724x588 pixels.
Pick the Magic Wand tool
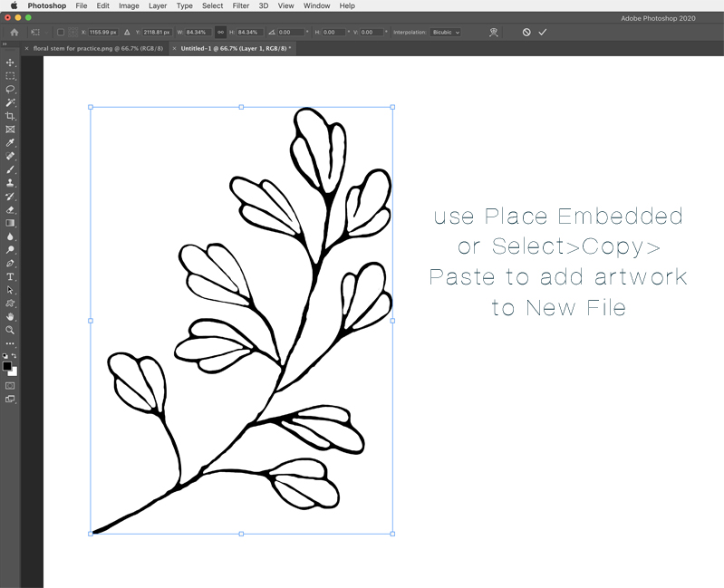(x=11, y=103)
